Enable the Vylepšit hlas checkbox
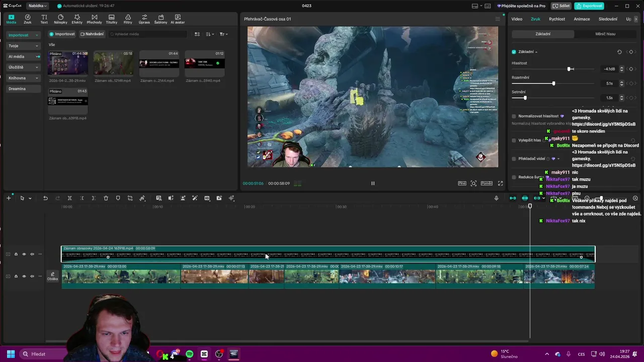Screen dimensions: 644x362 coord(514,140)
